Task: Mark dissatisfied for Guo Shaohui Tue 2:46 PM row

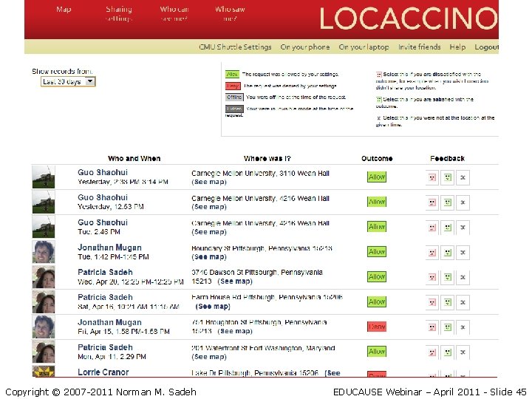Action: click(x=432, y=228)
